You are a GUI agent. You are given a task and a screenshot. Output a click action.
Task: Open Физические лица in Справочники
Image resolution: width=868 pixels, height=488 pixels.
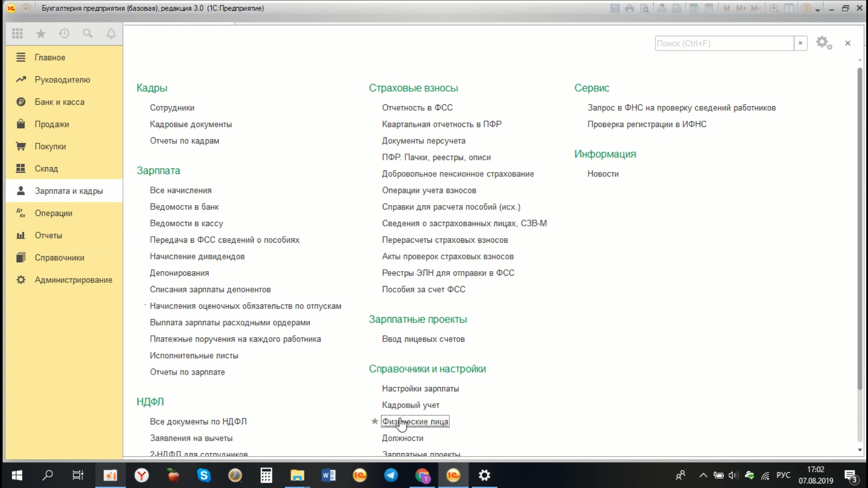pos(415,421)
